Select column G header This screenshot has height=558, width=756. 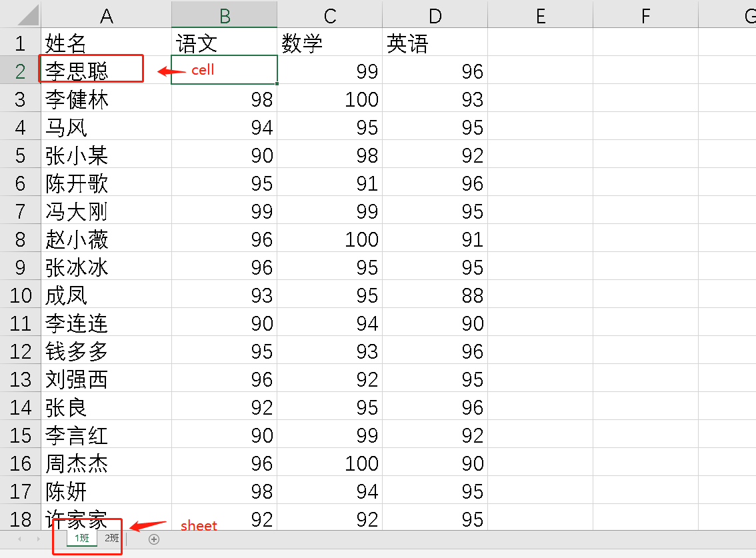point(745,14)
